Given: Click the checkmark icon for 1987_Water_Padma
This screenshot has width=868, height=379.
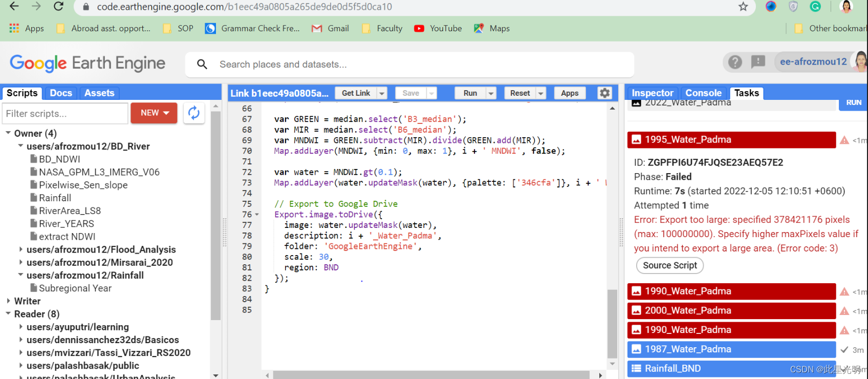Looking at the screenshot, I should click(x=844, y=350).
